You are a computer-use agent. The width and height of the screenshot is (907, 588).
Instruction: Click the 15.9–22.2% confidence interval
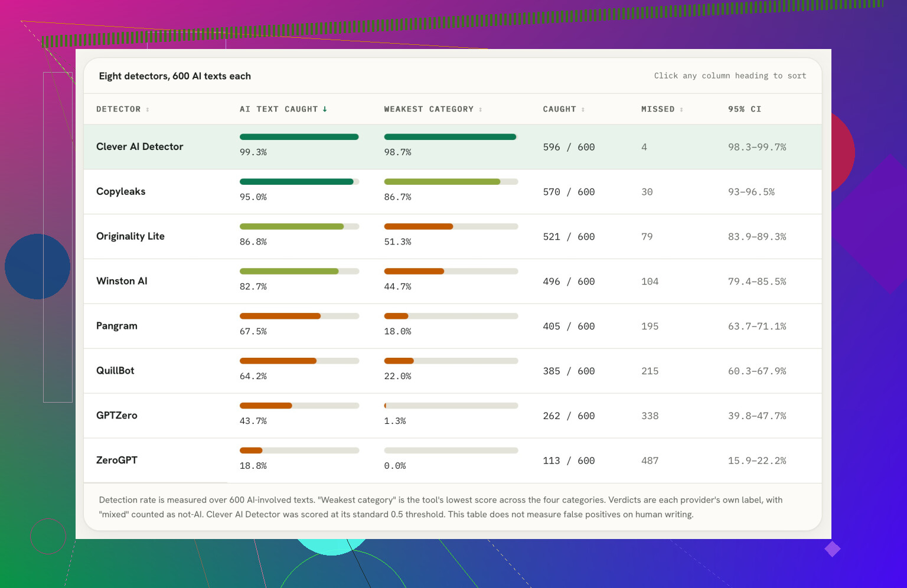(x=757, y=461)
